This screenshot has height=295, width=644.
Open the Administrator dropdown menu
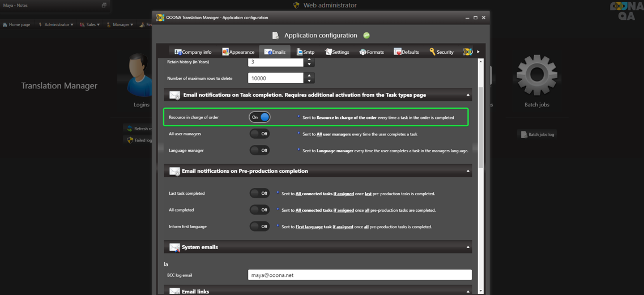[x=56, y=25]
